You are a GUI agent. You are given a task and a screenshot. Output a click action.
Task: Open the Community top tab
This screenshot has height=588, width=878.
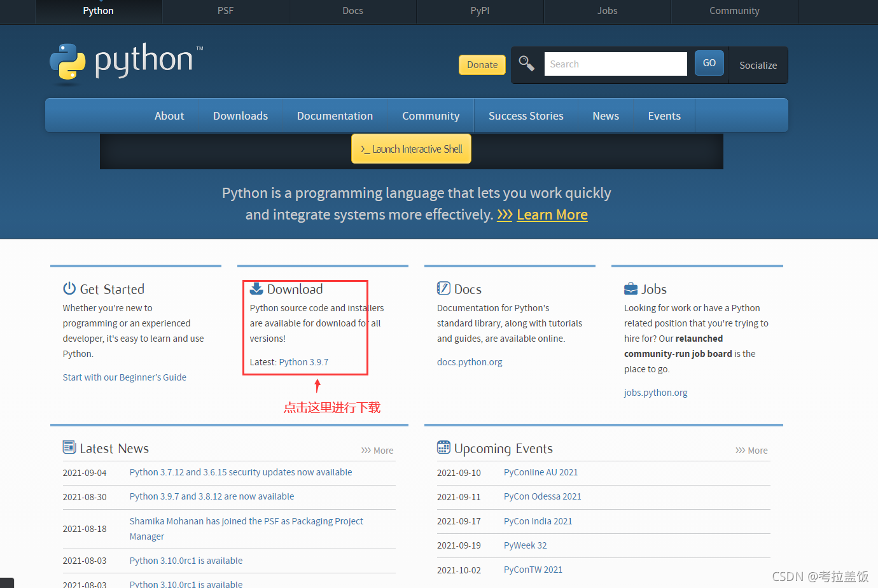tap(735, 11)
